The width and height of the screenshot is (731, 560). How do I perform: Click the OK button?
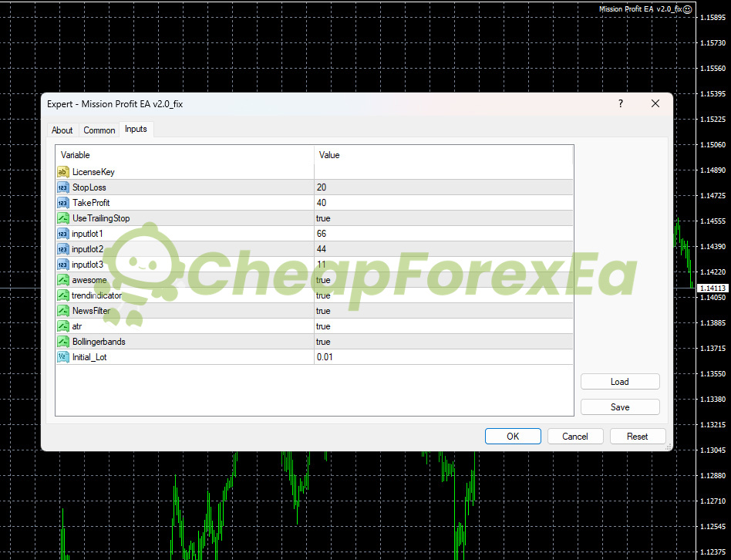coord(513,437)
